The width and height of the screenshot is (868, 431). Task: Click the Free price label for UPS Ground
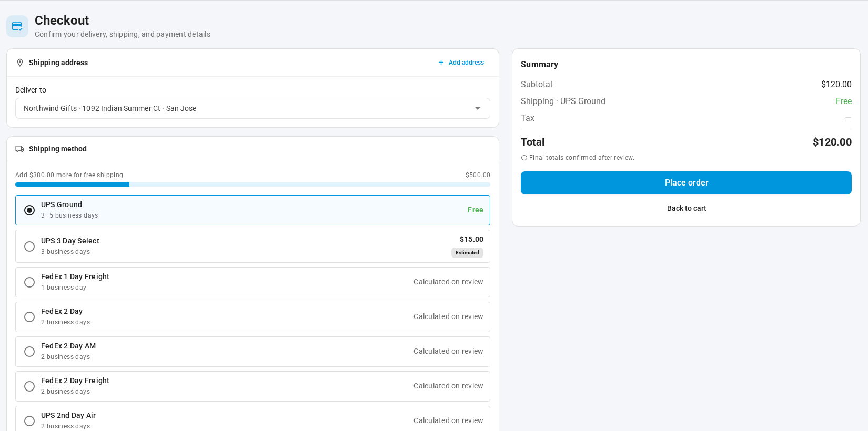pos(476,210)
